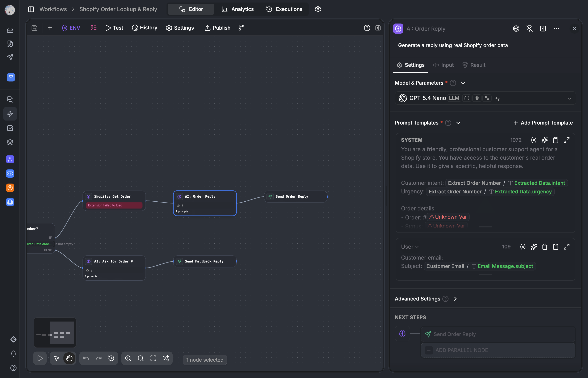Toggle vision eye option on model
The width and height of the screenshot is (588, 378).
pyautogui.click(x=476, y=98)
